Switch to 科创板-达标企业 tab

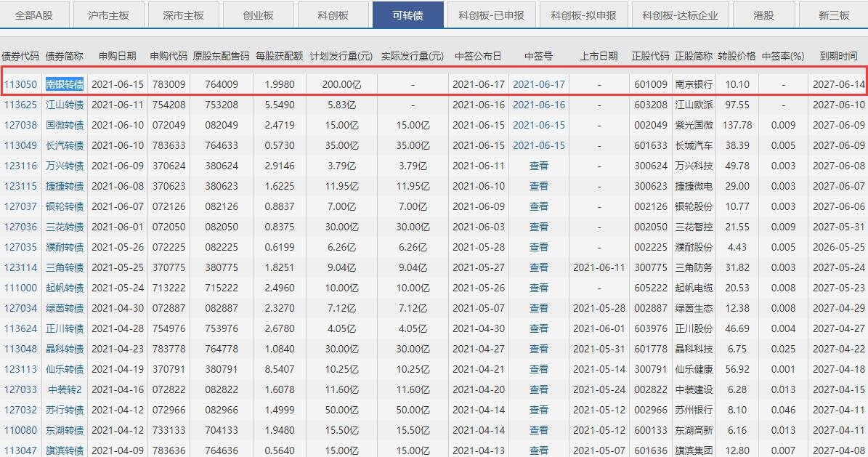pos(681,15)
